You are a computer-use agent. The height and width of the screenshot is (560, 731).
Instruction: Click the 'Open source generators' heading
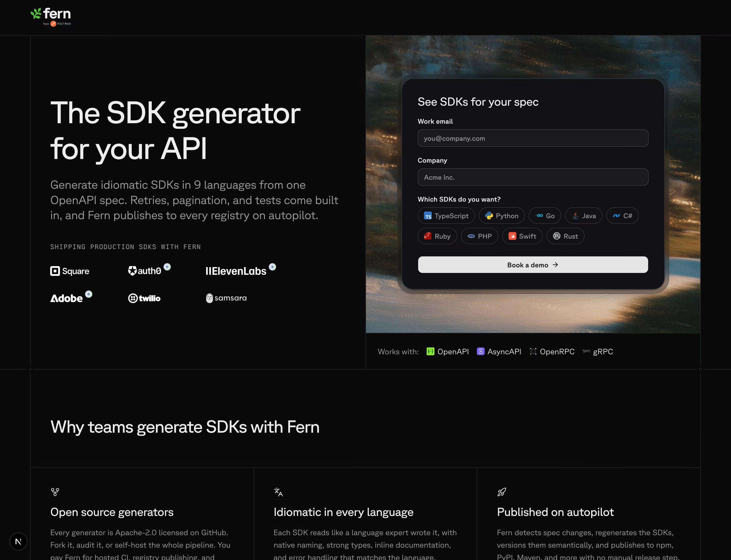pos(112,512)
